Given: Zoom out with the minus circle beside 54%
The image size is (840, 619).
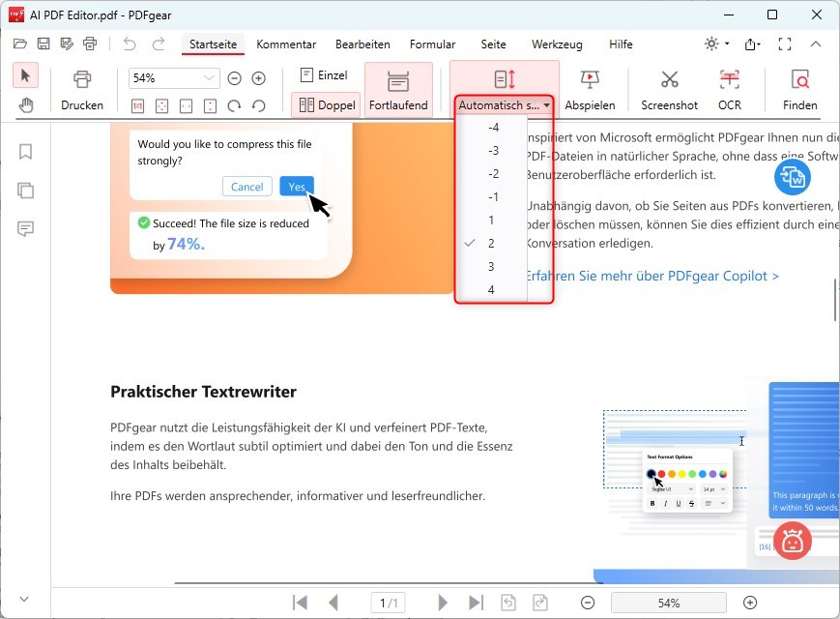Looking at the screenshot, I should pyautogui.click(x=234, y=78).
